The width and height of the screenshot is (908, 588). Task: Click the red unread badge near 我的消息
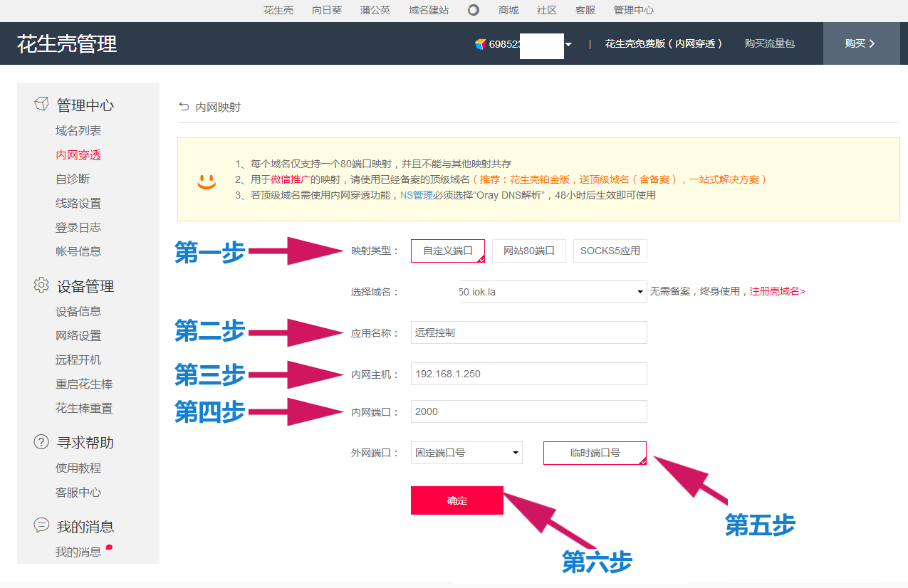[109, 547]
